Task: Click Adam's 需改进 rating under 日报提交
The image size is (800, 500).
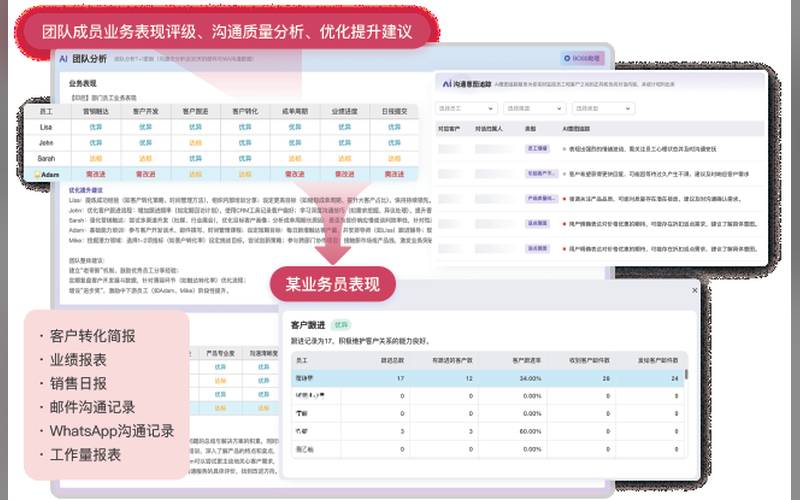Action: click(394, 174)
